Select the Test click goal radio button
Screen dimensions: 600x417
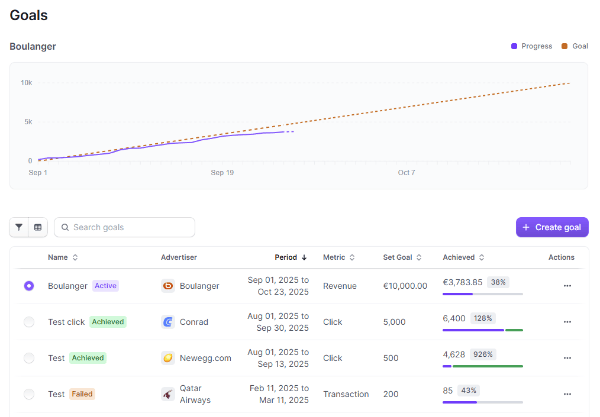[x=29, y=321]
